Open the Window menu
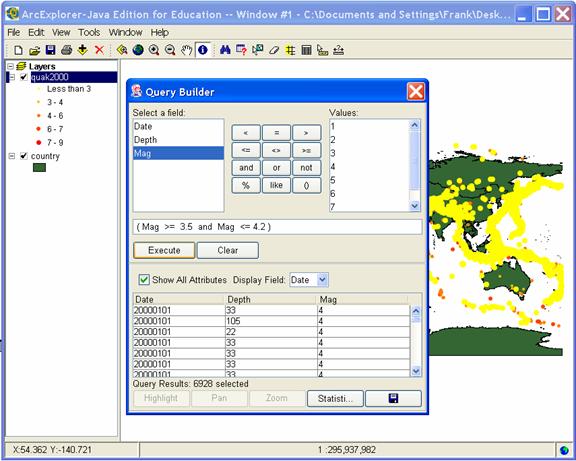Viewport: 576px width, 461px height. (125, 32)
